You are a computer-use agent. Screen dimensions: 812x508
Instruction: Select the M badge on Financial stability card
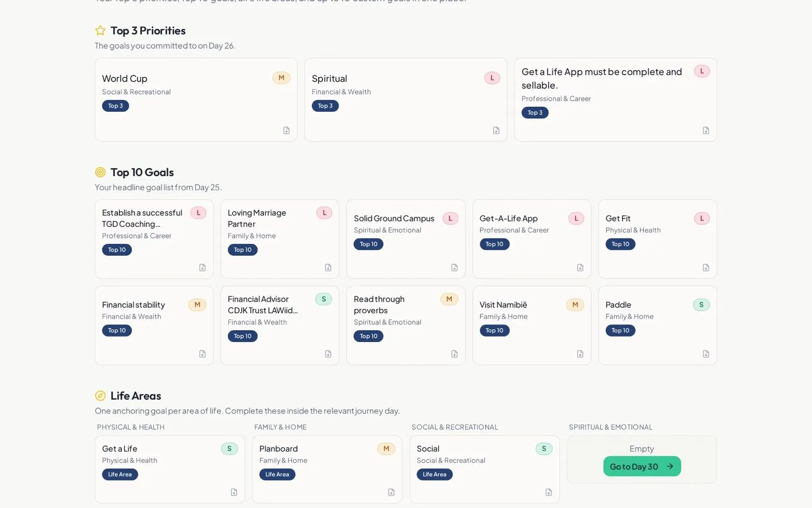click(197, 305)
